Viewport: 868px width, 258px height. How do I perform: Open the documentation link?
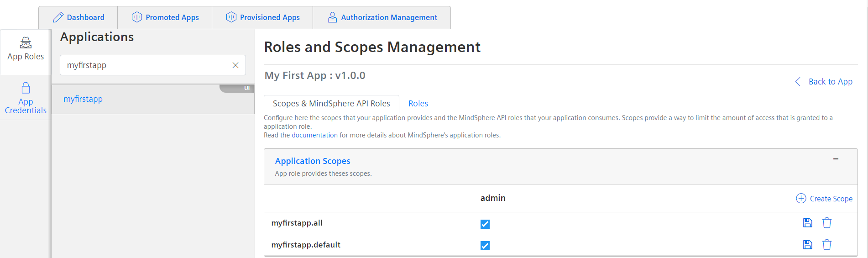click(315, 135)
